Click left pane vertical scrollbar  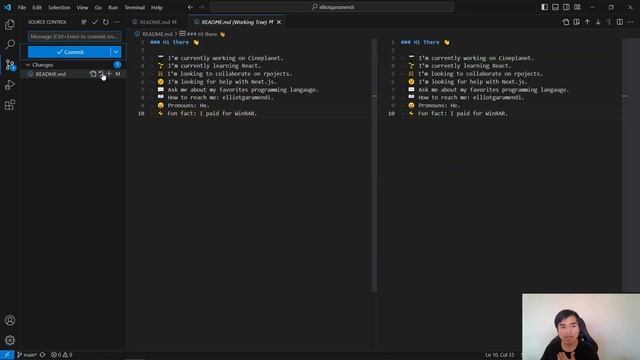pyautogui.click(x=374, y=165)
